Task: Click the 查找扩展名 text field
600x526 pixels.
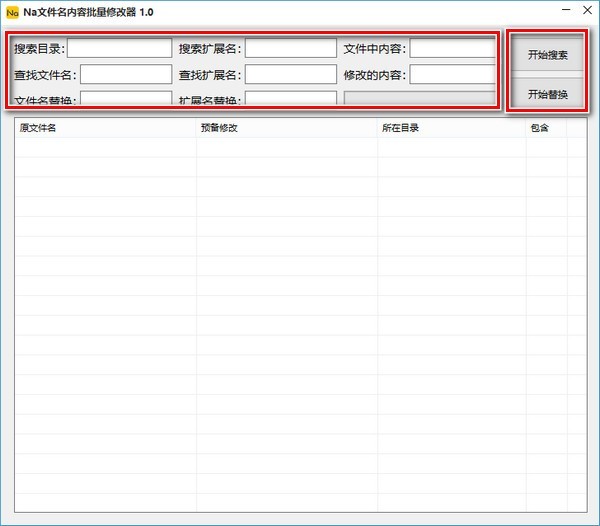Action: pyautogui.click(x=291, y=74)
